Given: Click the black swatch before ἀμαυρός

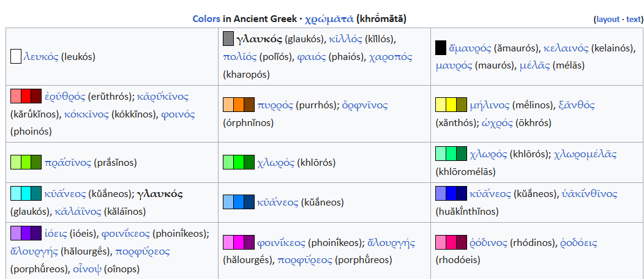Looking at the screenshot, I should (441, 48).
